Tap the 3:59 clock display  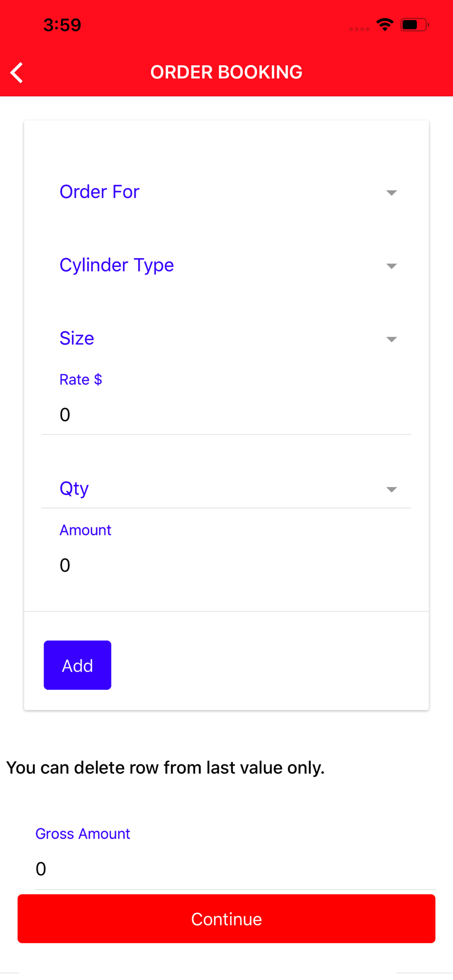click(62, 25)
